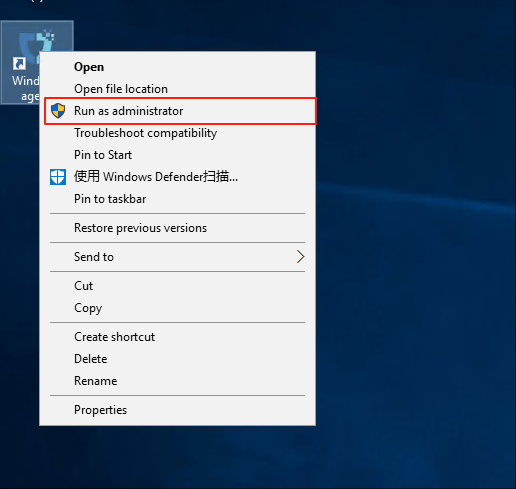Click the UAC shield icon beside Run as administrator
The height and width of the screenshot is (489, 516).
coord(58,111)
